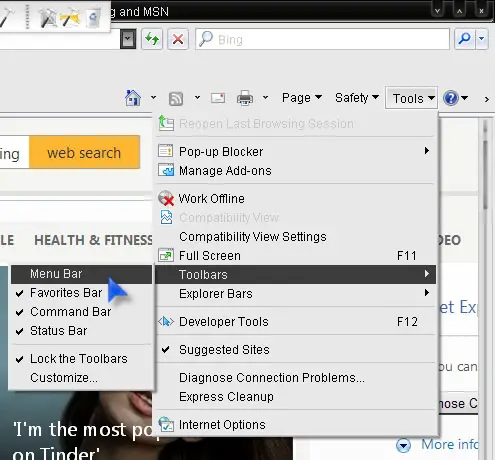The image size is (495, 460).
Task: Click the orange web search button
Action: click(84, 152)
